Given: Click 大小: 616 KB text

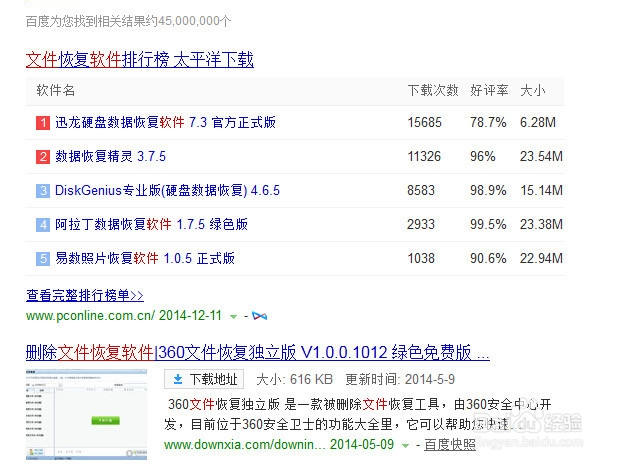Looking at the screenshot, I should click(294, 380).
